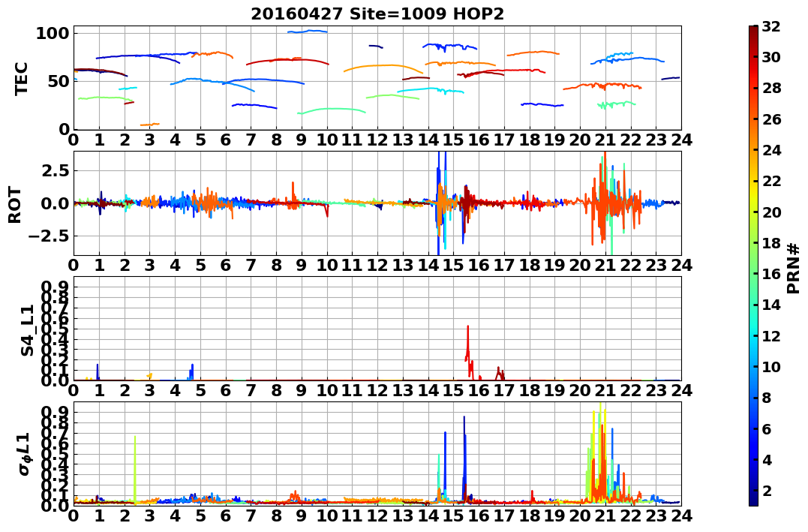The width and height of the screenshot is (808, 532).
Task: Click colorbar tick value 16
Action: coord(771,274)
